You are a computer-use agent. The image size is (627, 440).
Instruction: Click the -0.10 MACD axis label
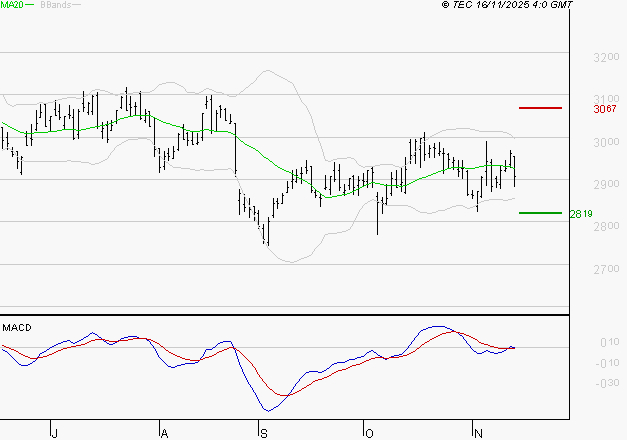607,363
